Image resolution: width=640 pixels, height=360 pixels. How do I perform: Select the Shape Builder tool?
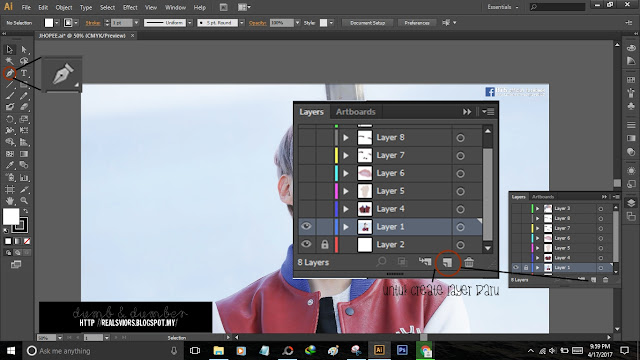tap(9, 142)
